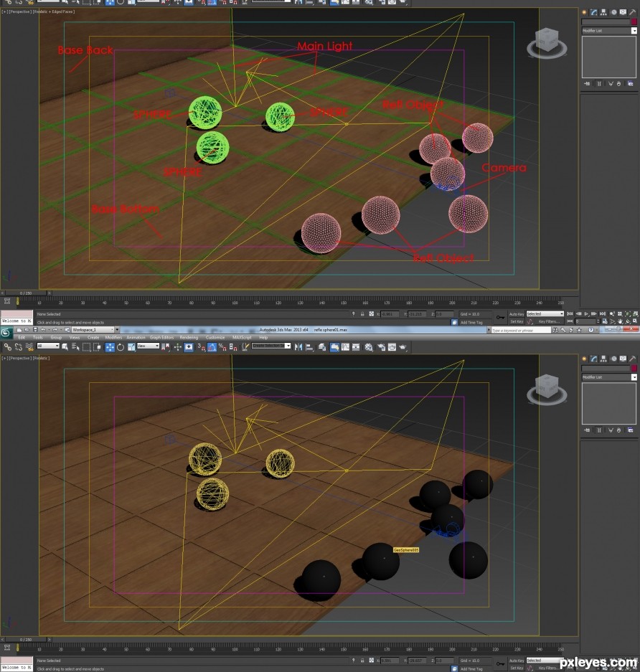640x672 pixels.
Task: Toggle the Selection Lock padlock in upper window
Action: (x=362, y=313)
